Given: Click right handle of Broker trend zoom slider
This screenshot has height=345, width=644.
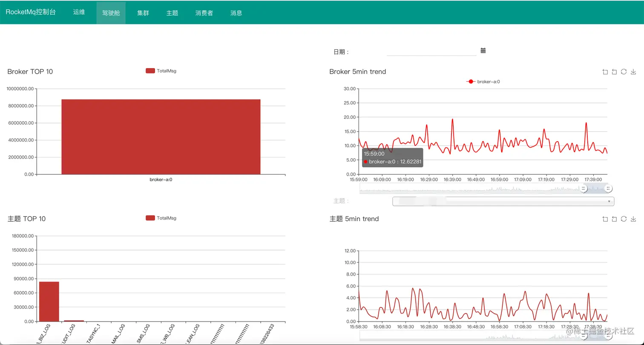Looking at the screenshot, I should (x=609, y=188).
